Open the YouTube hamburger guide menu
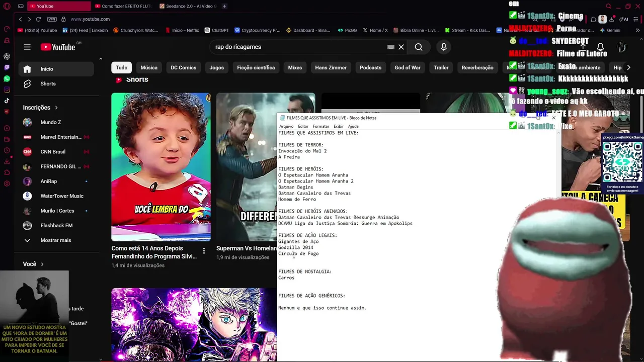This screenshot has width=644, height=362. coord(27,47)
